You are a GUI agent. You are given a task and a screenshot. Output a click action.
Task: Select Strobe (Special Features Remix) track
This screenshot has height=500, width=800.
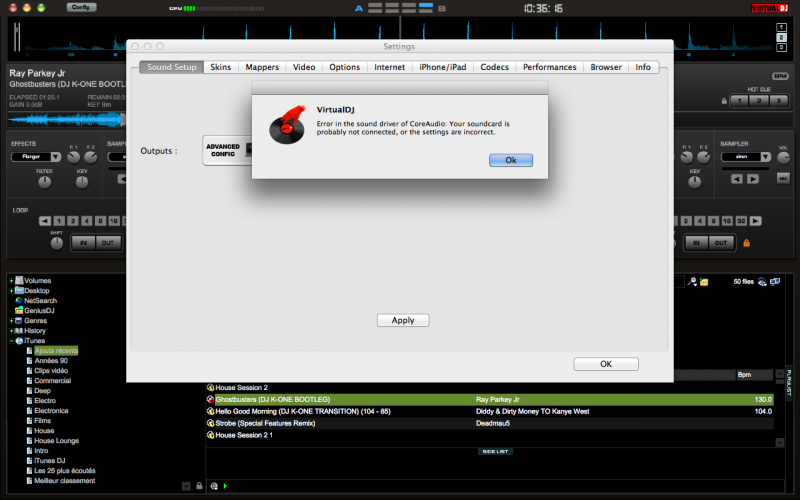(490, 423)
